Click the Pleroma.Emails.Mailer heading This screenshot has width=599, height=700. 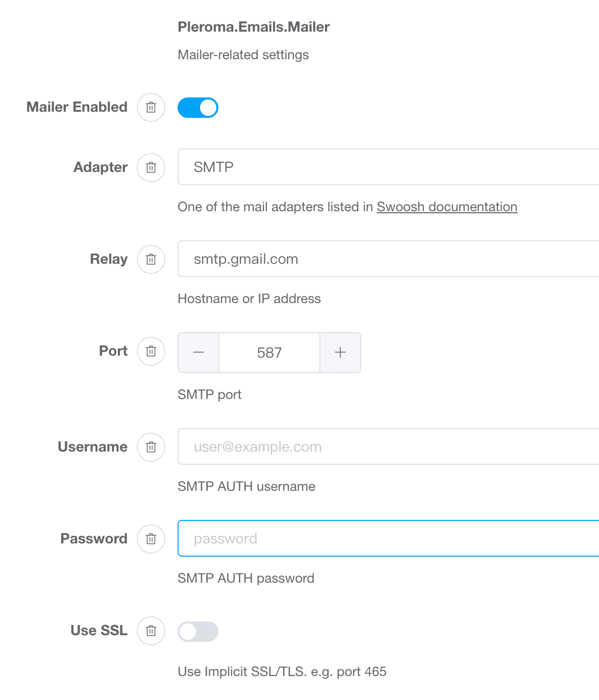(x=254, y=27)
